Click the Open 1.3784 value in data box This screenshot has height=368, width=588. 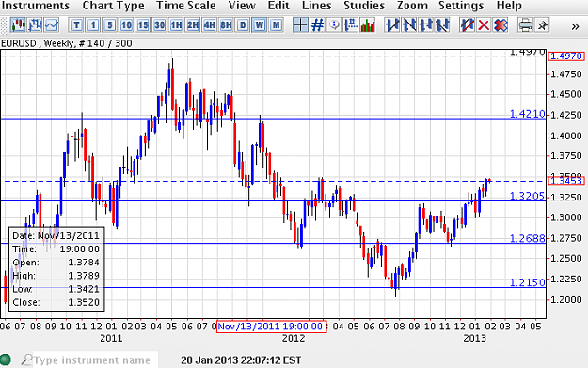[84, 263]
